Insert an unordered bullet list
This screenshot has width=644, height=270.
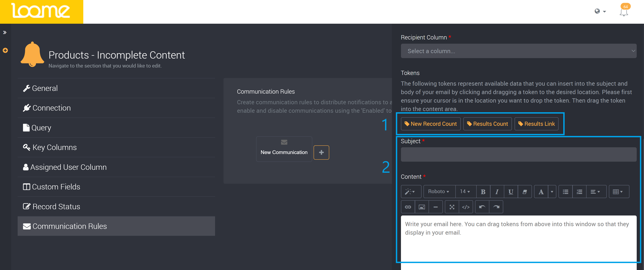click(565, 191)
